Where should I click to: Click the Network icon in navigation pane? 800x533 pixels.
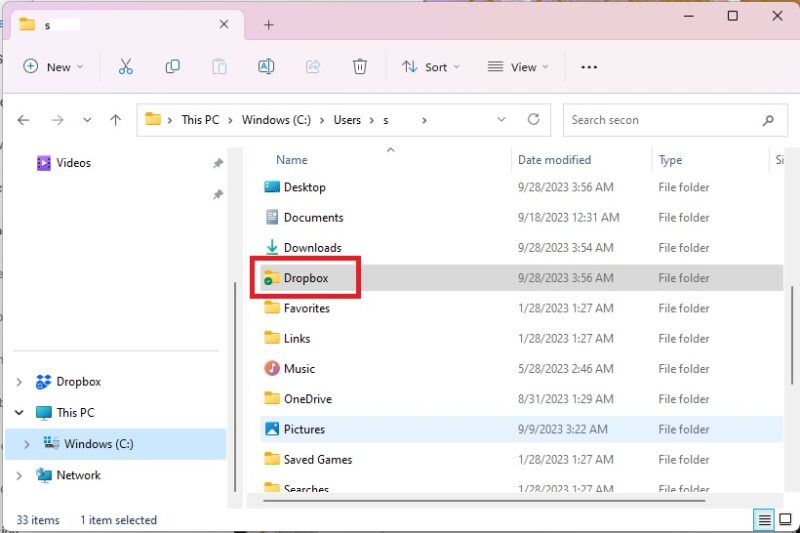(x=44, y=475)
